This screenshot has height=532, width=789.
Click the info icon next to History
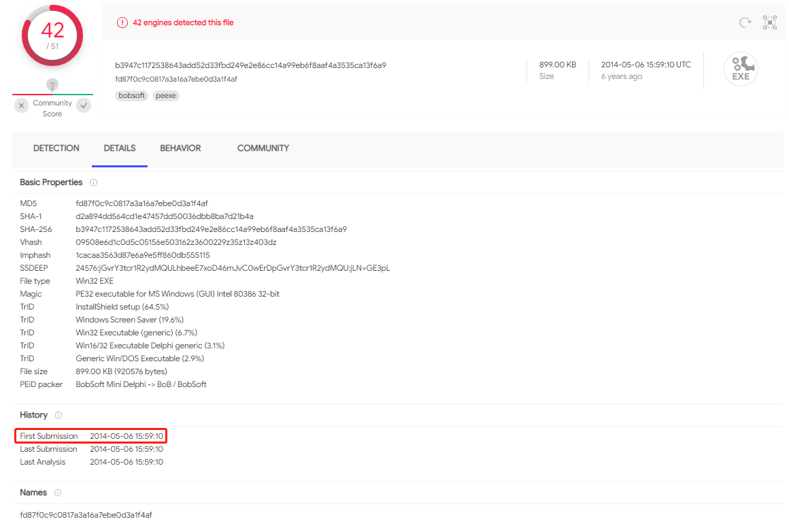tap(58, 415)
